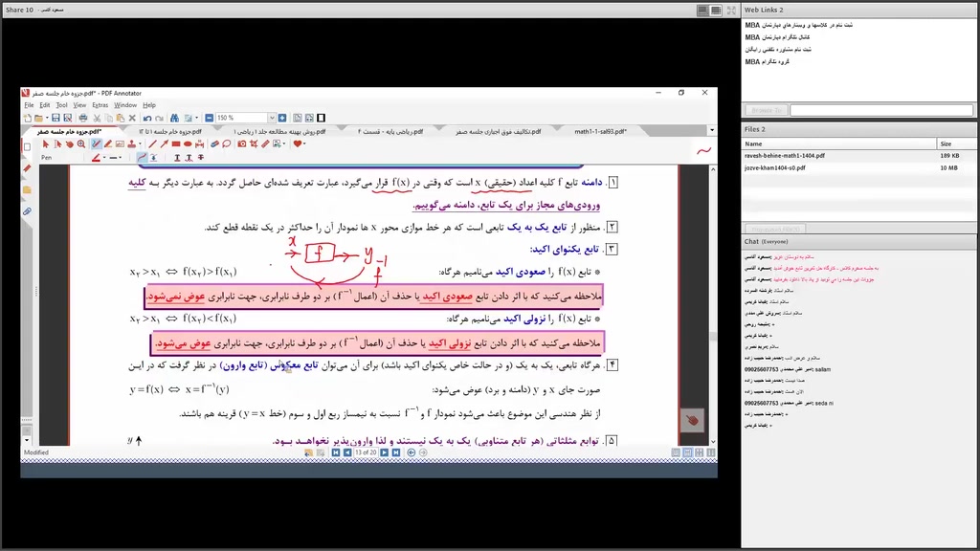Select the Zoom magnifier tool
Viewport: 980px width, 551px height.
tap(81, 143)
